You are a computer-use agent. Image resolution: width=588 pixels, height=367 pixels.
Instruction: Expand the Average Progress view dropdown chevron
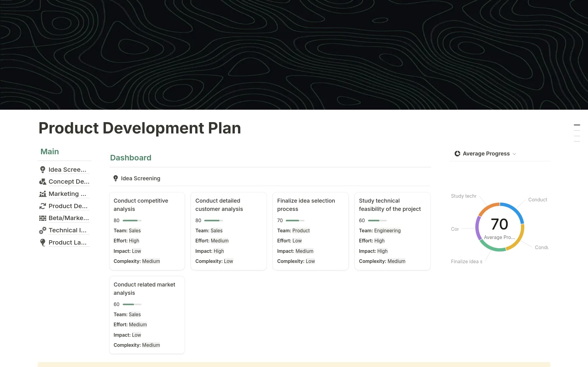point(514,154)
